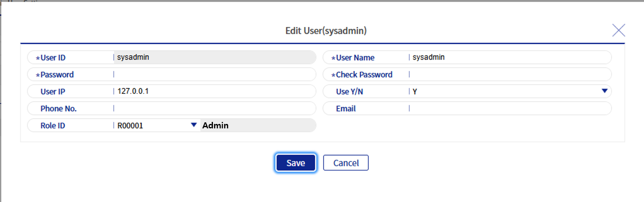Click the Edit User(sysadmin) dialog title
Image resolution: width=644 pixels, height=202 pixels.
[326, 31]
